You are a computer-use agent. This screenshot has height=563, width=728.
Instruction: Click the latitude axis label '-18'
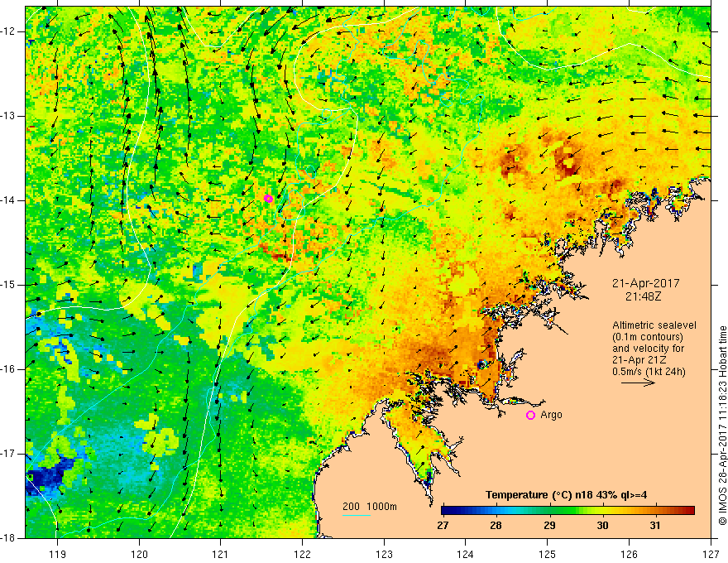pos(9,538)
